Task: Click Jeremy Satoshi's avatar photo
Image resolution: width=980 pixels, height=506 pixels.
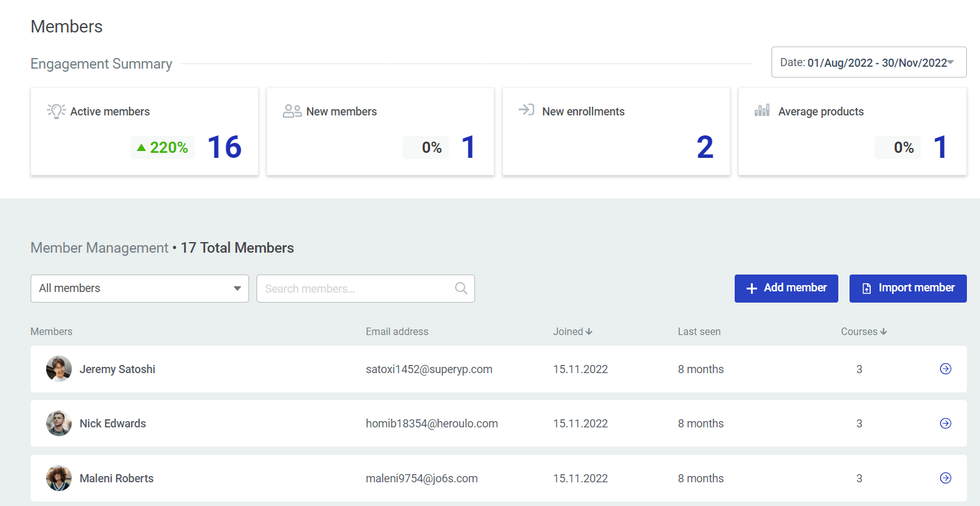Action: tap(59, 369)
